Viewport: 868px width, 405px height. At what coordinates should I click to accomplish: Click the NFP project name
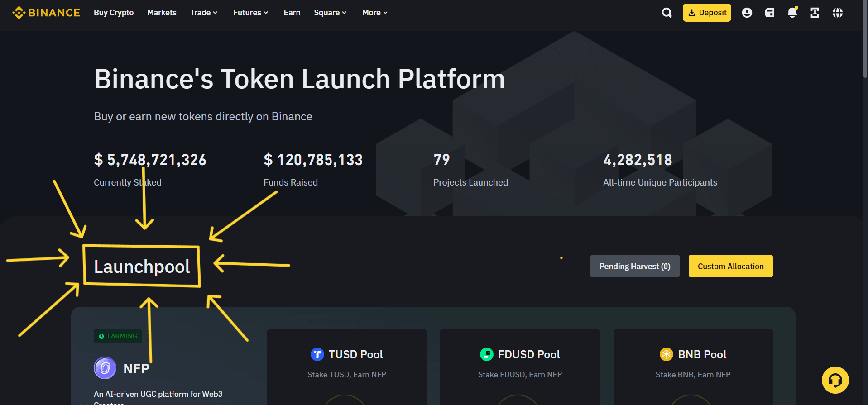(136, 368)
